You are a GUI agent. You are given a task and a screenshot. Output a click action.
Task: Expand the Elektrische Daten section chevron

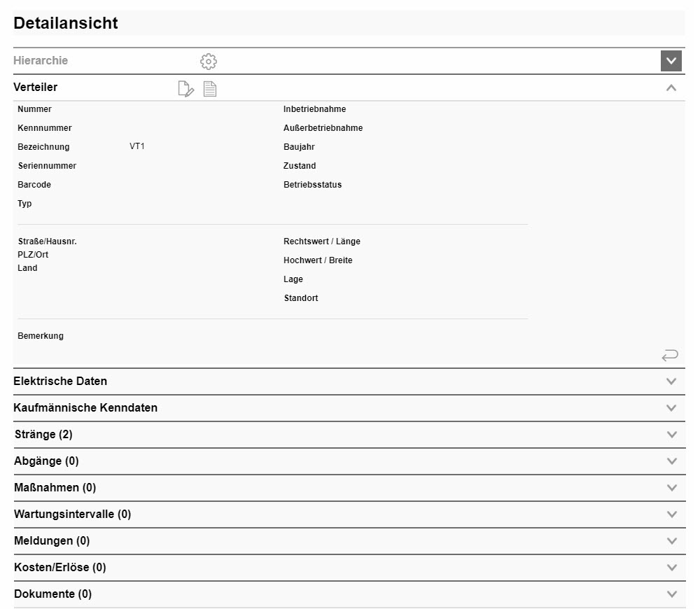pos(671,381)
